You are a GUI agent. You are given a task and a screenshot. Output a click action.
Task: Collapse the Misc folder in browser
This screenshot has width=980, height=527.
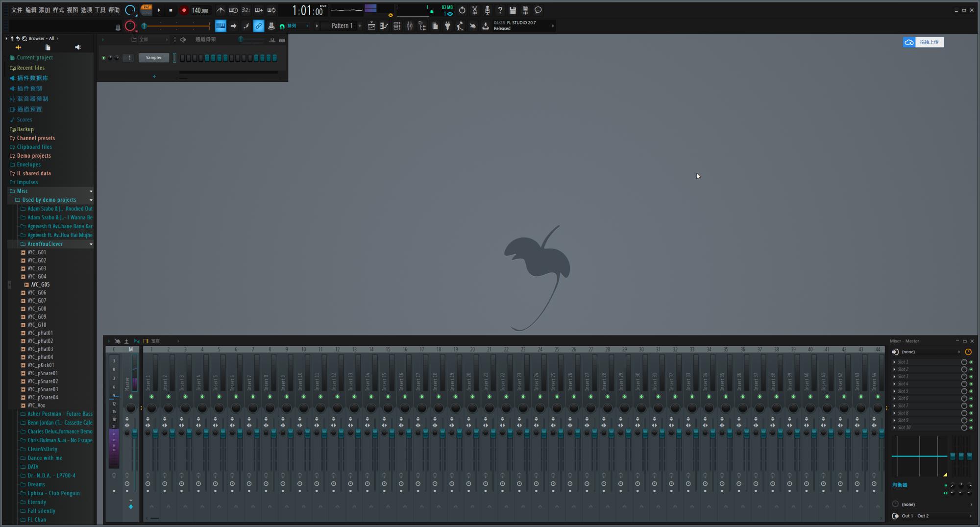91,191
